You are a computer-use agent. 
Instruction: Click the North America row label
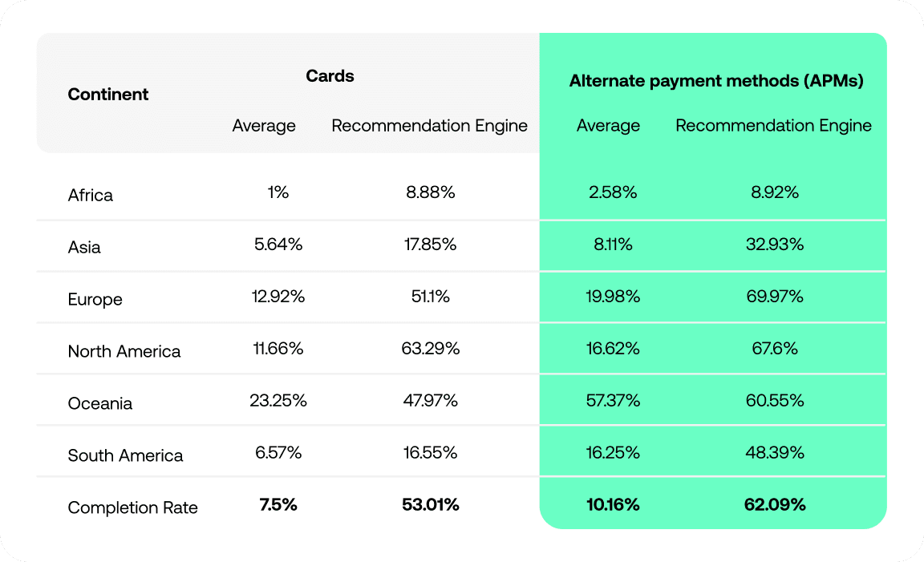point(124,352)
